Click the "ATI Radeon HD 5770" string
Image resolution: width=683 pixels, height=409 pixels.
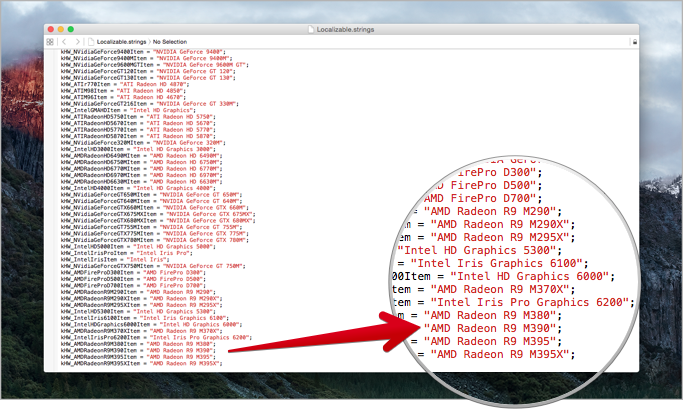click(179, 130)
